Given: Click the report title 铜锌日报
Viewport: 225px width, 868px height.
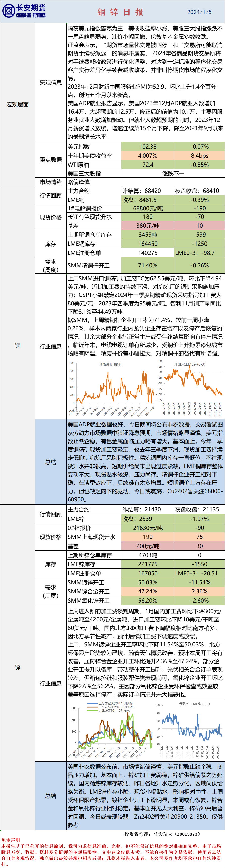Looking at the screenshot, I should pyautogui.click(x=120, y=12).
